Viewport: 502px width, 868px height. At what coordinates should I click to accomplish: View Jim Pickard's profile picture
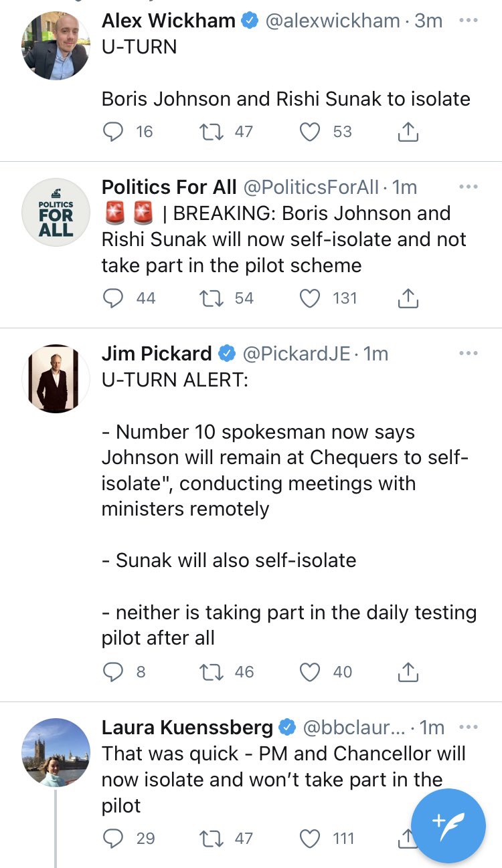[x=56, y=378]
